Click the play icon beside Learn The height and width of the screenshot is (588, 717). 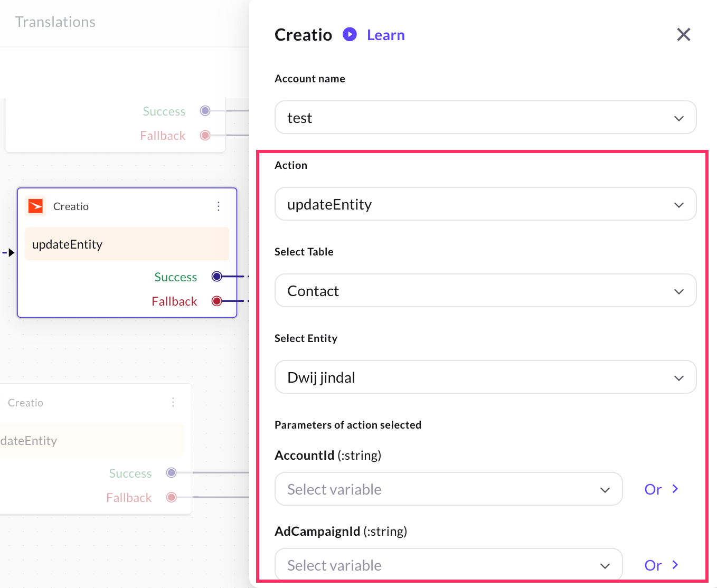350,34
